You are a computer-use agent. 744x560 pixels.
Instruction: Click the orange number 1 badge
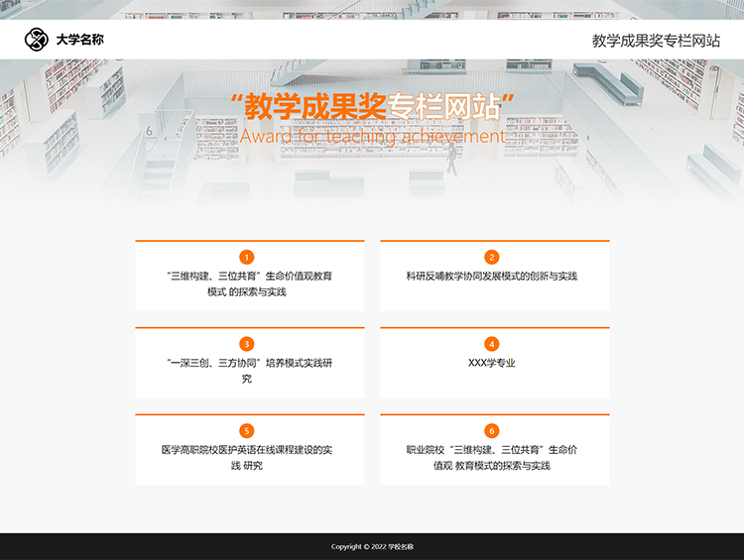click(x=247, y=257)
